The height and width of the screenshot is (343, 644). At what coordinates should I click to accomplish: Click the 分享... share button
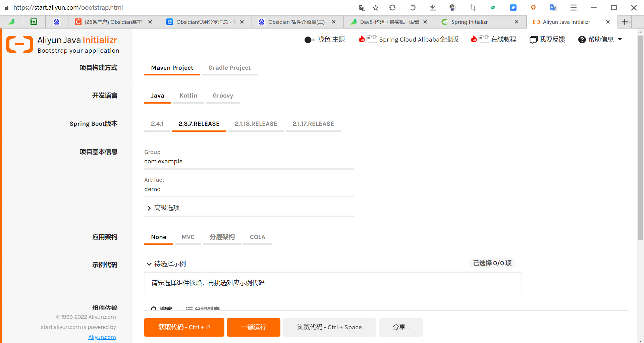tap(401, 327)
